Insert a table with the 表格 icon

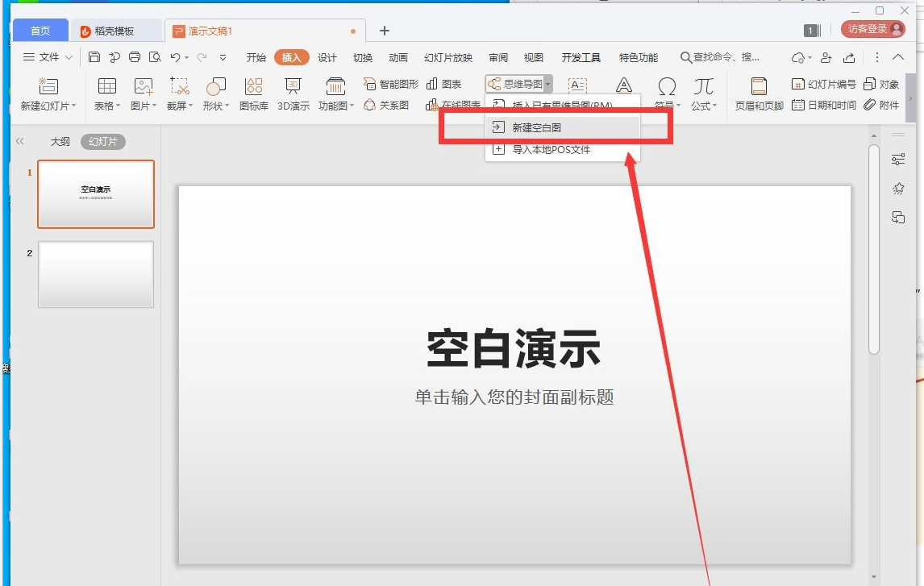click(x=106, y=87)
